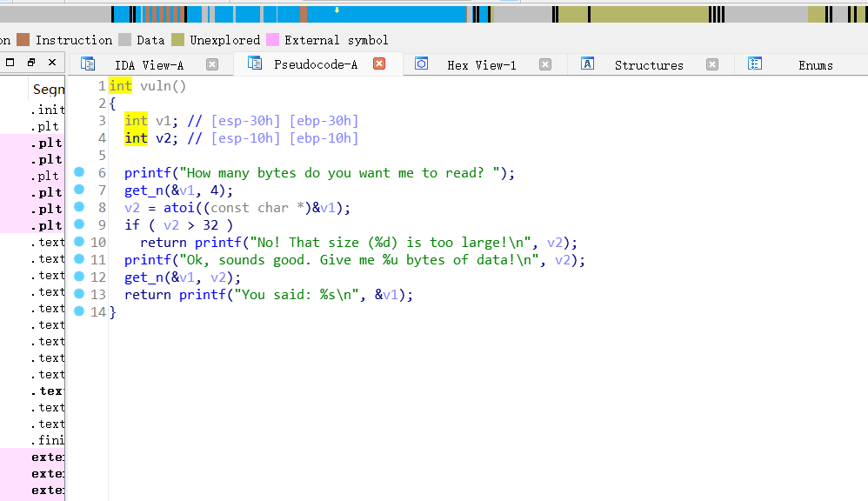868x501 pixels.
Task: Click printf on line 6
Action: (148, 173)
